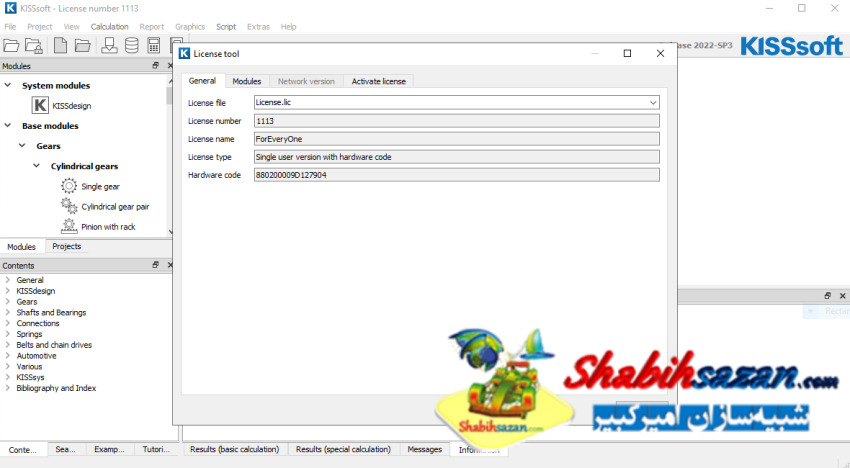Click the Single gear module icon
Viewport: 850px width, 468px height.
pyautogui.click(x=69, y=186)
